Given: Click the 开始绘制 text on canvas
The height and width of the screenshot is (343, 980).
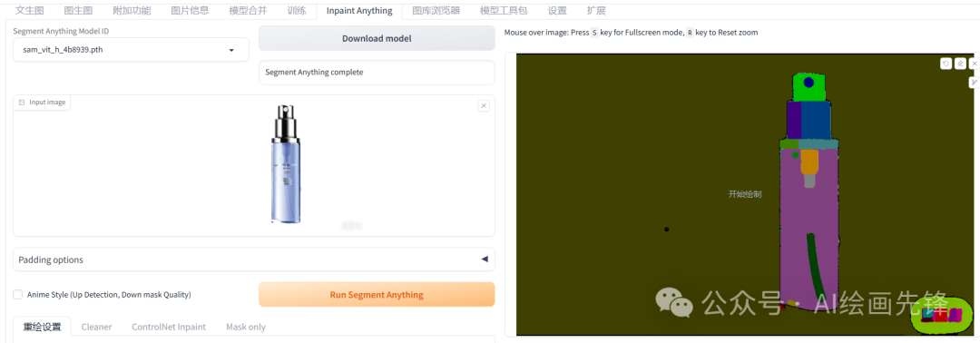Looking at the screenshot, I should pyautogui.click(x=744, y=194).
